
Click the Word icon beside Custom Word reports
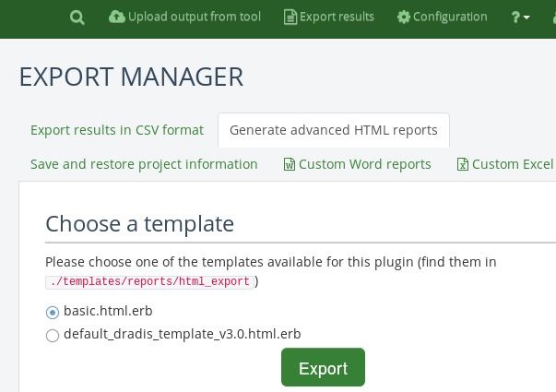pyautogui.click(x=289, y=165)
